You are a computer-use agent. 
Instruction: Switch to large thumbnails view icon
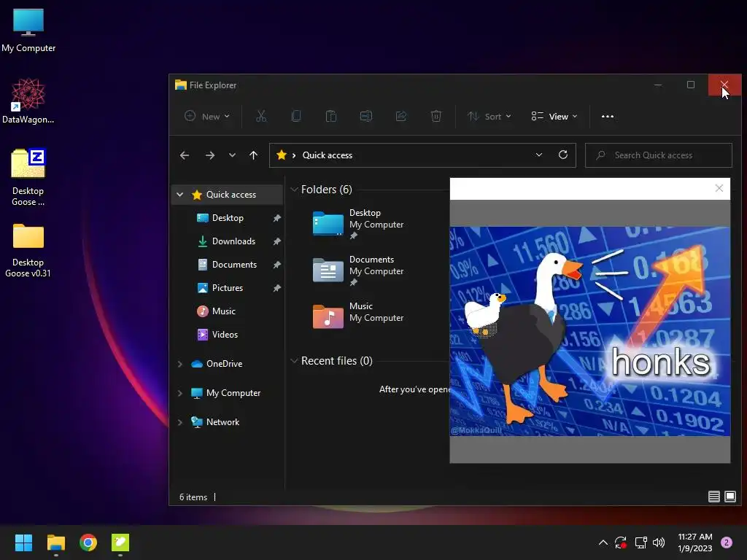coord(729,497)
